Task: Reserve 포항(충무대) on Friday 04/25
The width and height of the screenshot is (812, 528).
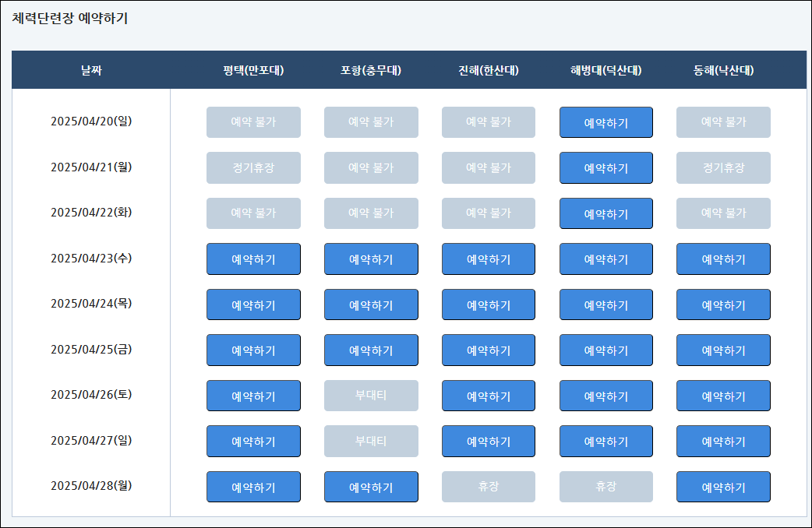Action: [x=371, y=350]
